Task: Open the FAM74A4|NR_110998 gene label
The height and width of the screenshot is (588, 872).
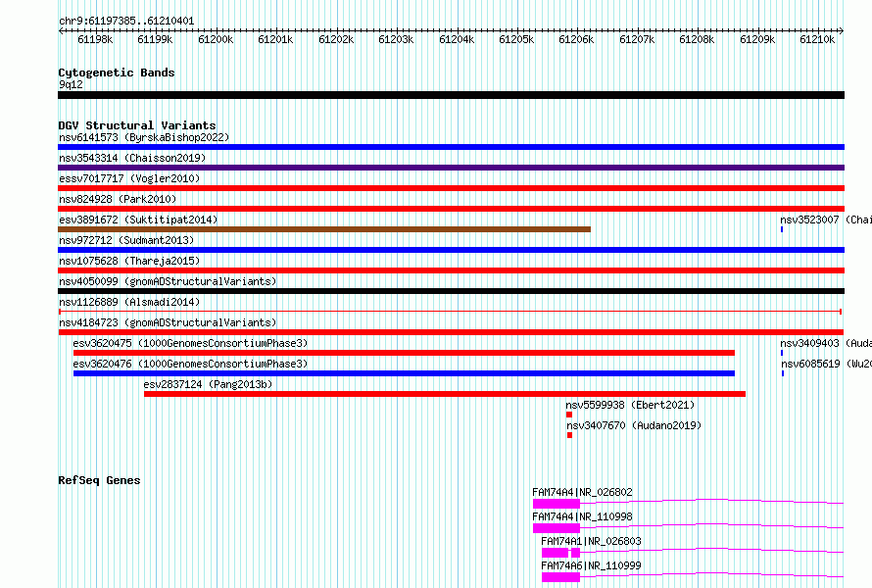Action: click(x=582, y=516)
